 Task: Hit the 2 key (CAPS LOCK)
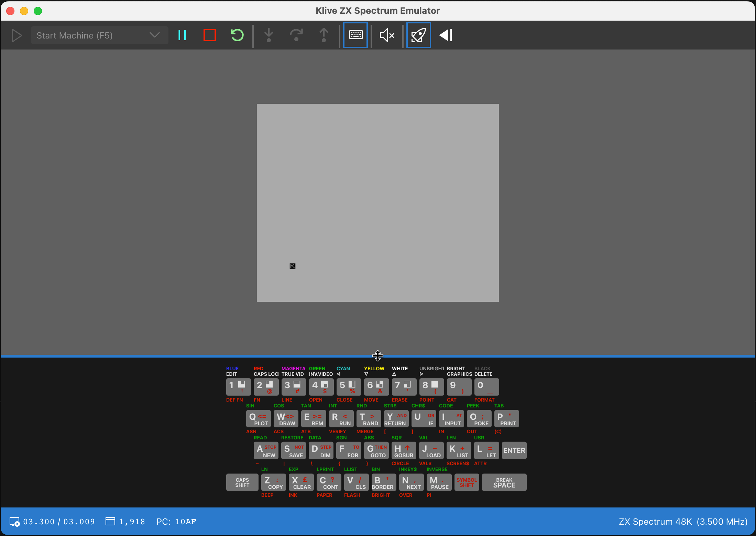[x=266, y=387]
